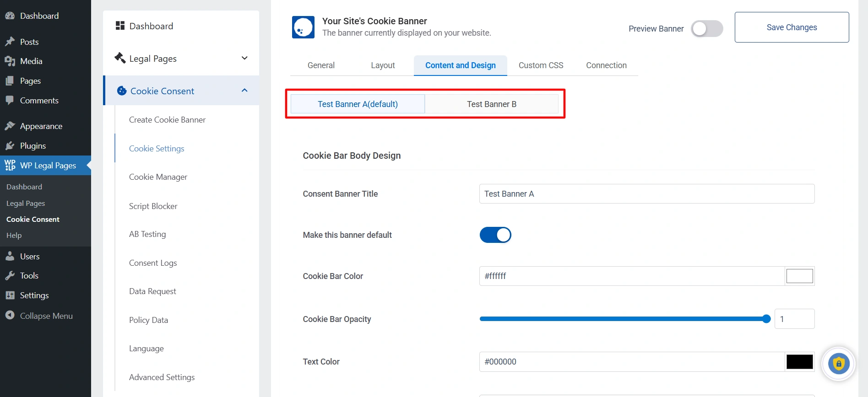Image resolution: width=868 pixels, height=397 pixels.
Task: Expand the Legal Pages chevron
Action: click(244, 58)
